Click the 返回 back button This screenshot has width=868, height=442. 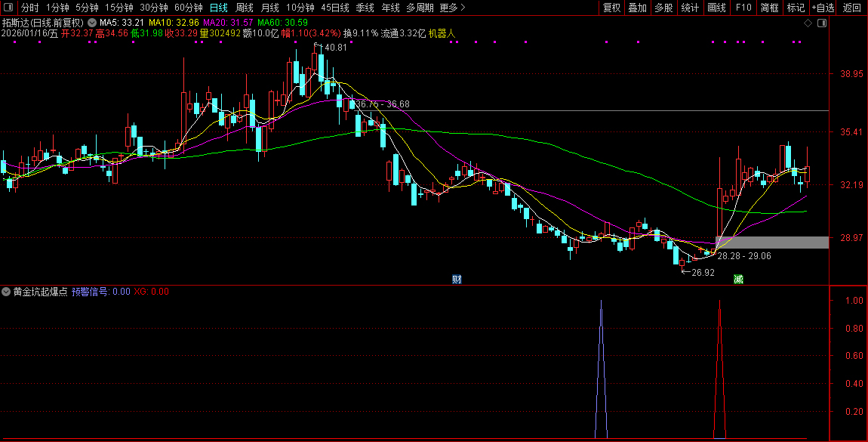851,8
